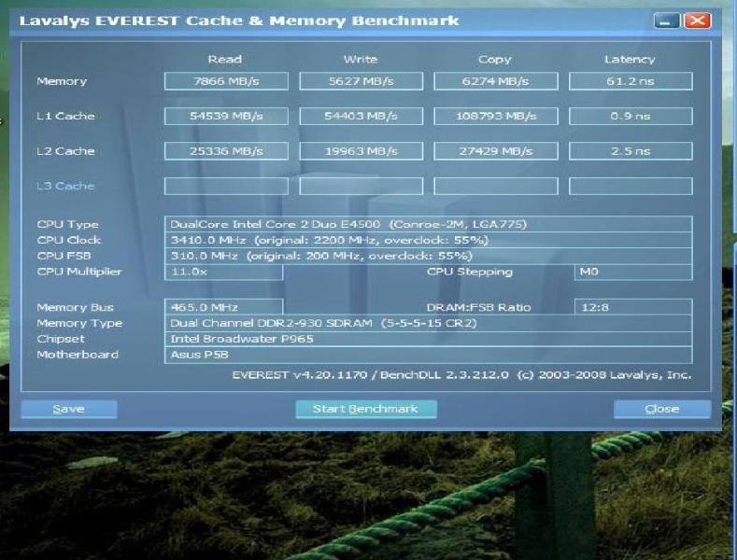The width and height of the screenshot is (737, 560).
Task: Click the Memory Bus label
Action: coord(76,307)
